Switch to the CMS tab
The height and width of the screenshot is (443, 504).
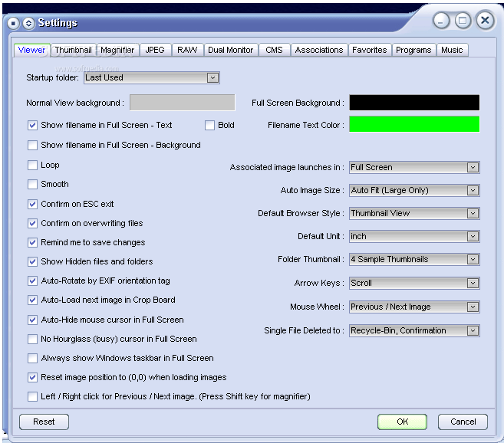pyautogui.click(x=274, y=50)
